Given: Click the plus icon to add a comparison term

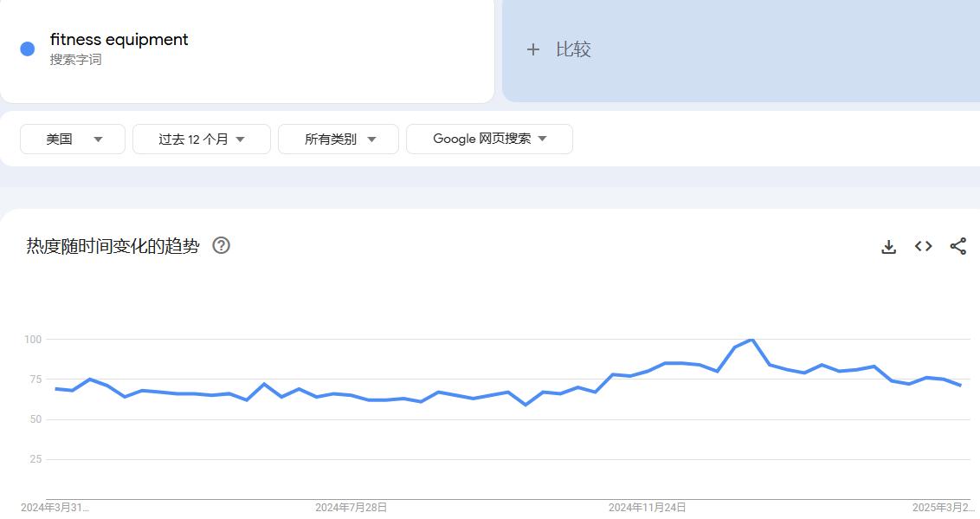Looking at the screenshot, I should [x=534, y=49].
